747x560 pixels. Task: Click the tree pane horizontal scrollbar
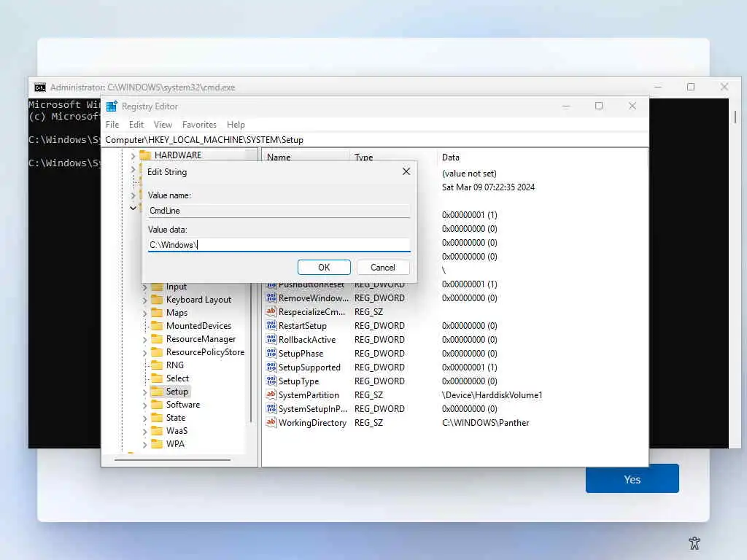172,460
